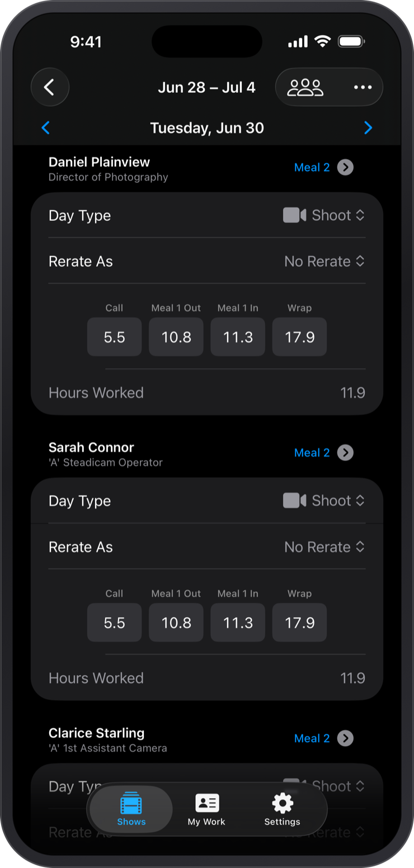Go back using the top-left back arrow

click(50, 87)
